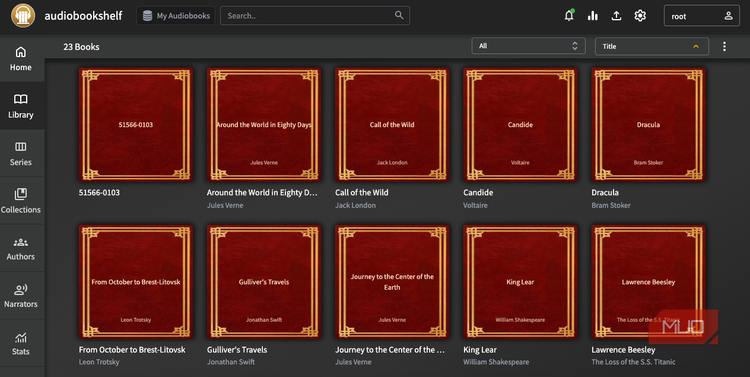750x377 pixels.
Task: Open author link Jonathan Swift
Action: [x=231, y=362]
